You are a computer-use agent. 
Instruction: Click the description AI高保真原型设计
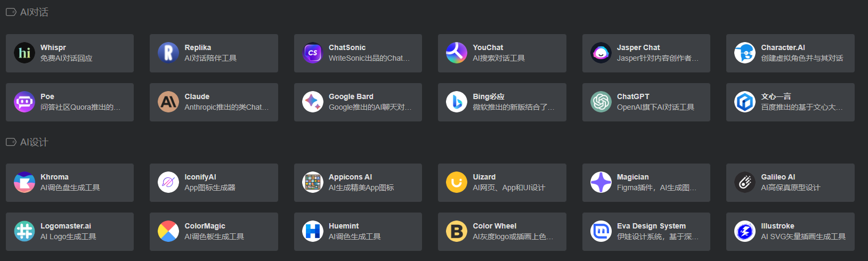click(791, 187)
